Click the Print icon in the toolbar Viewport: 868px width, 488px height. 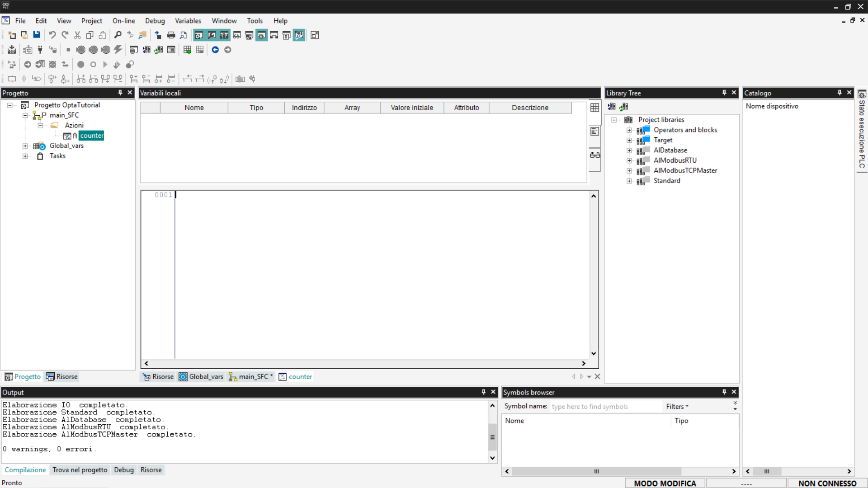click(171, 35)
